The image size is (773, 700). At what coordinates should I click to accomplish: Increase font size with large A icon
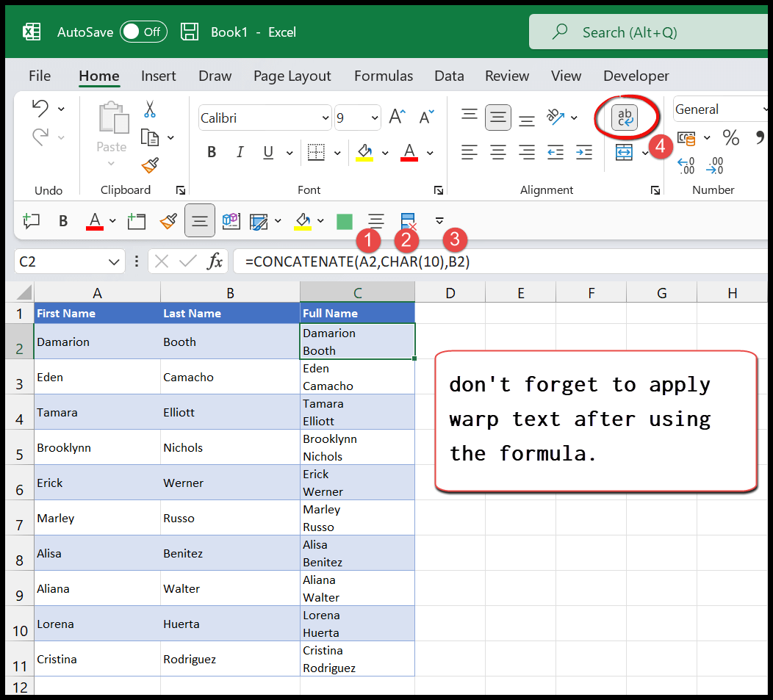(x=397, y=118)
